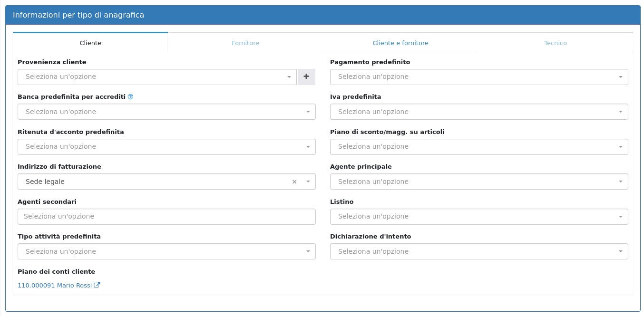The width and height of the screenshot is (644, 316).
Task: Select the Tecnico tab
Action: point(556,43)
